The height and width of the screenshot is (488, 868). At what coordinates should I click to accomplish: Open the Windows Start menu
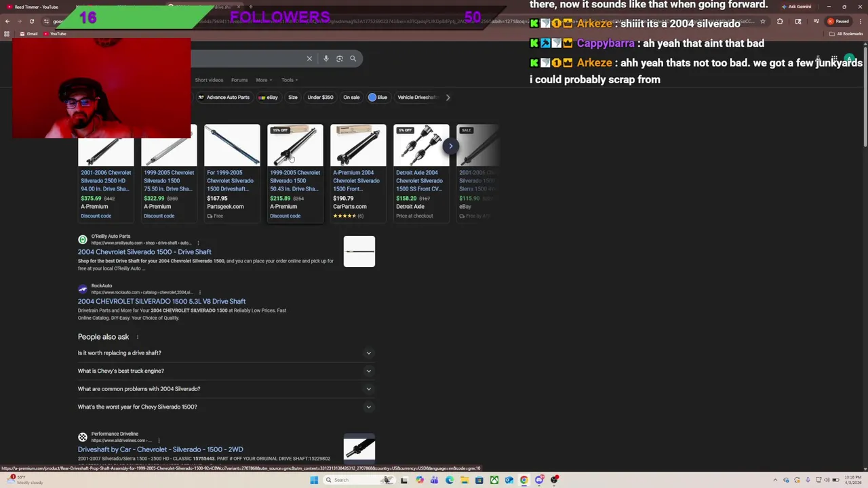(314, 480)
